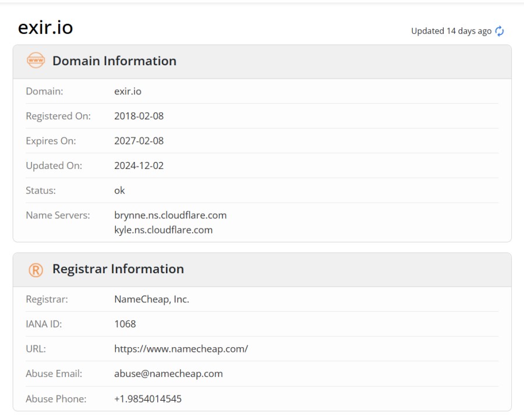Click the refresh icon beside Updated 14 days ago
Viewport: 524px width, 420px height.
500,31
